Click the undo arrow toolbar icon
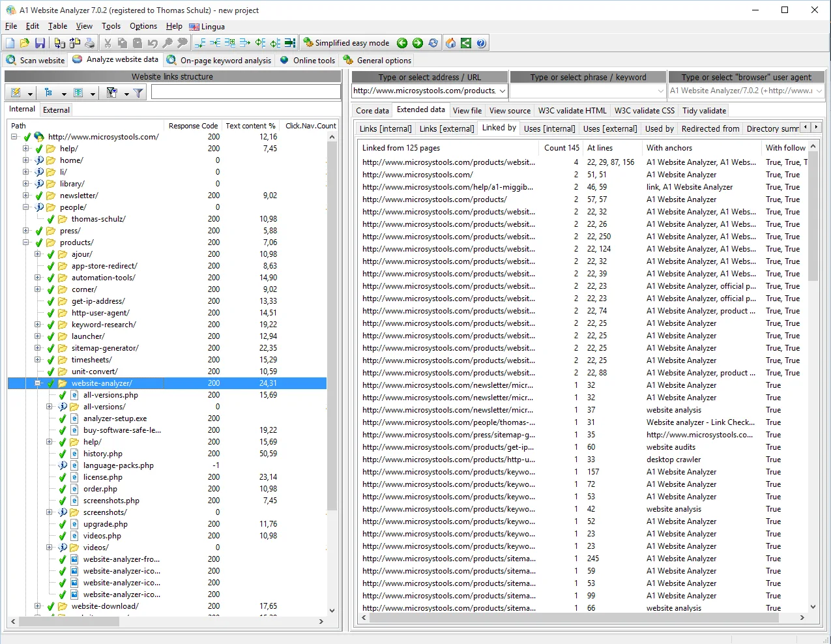The width and height of the screenshot is (831, 644). tap(153, 43)
